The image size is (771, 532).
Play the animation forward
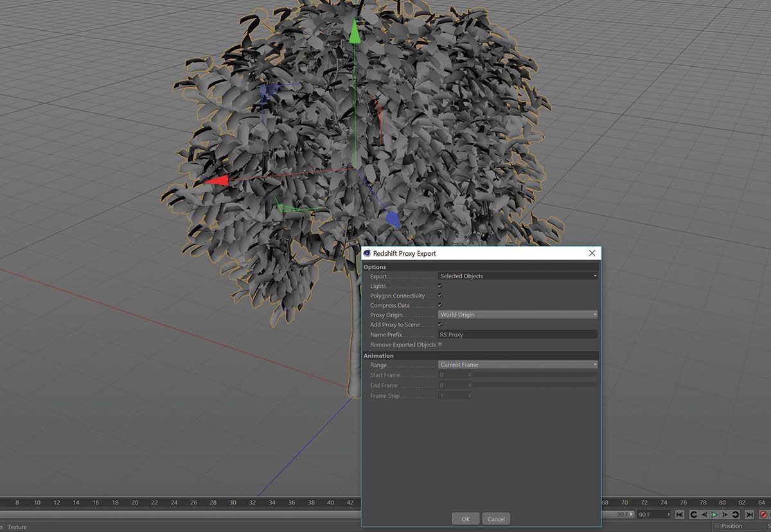pos(713,514)
